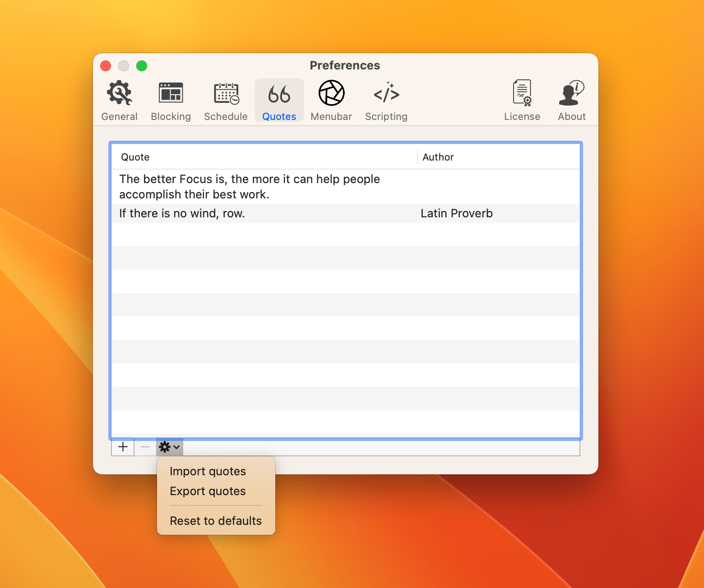The height and width of the screenshot is (588, 704).
Task: Click the Quote column header
Action: pos(264,157)
